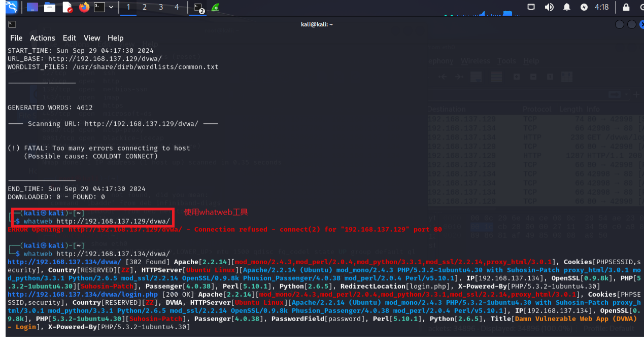Maximize the kali@kali terminal window
This screenshot has height=354, width=644.
point(631,24)
